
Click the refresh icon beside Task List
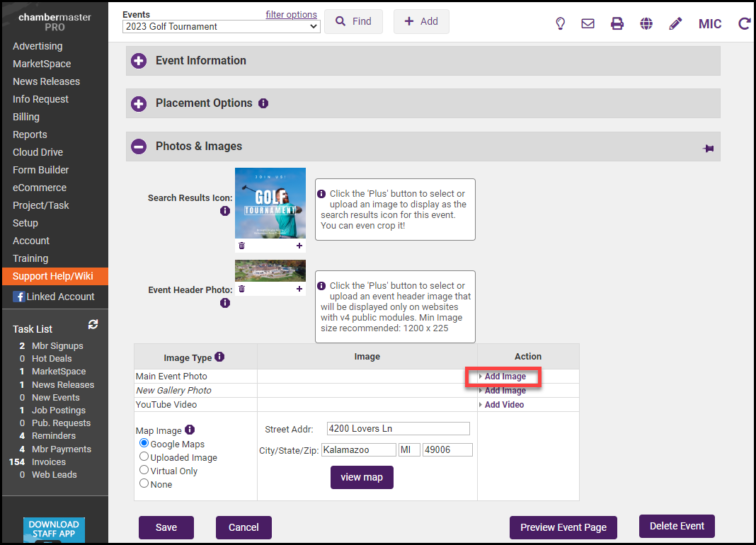tap(93, 324)
